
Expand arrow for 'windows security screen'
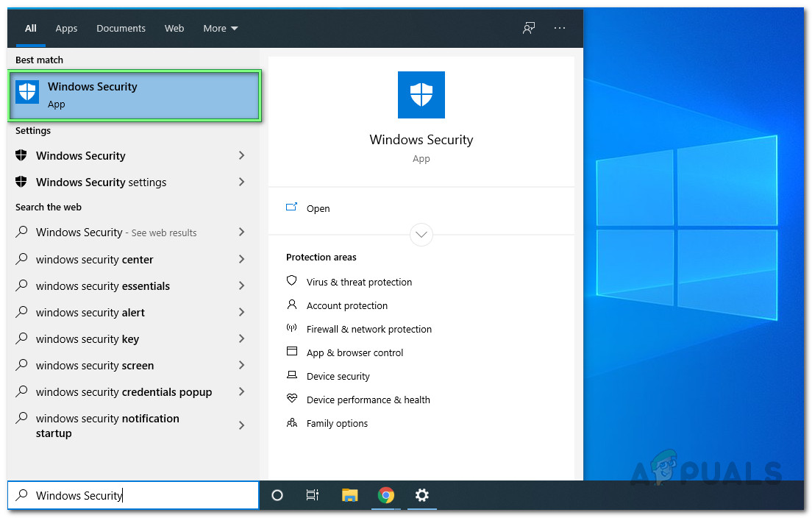click(241, 365)
